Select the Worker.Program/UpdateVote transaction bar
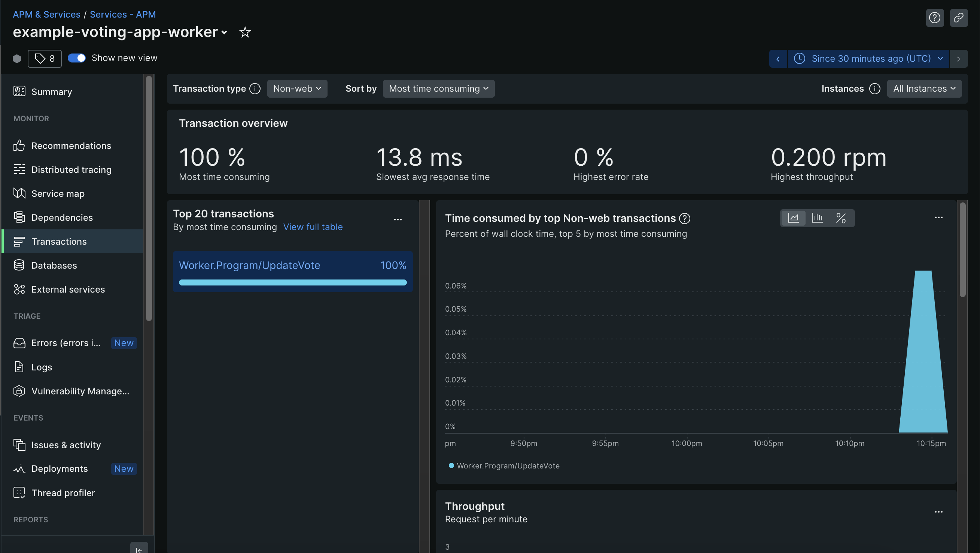This screenshot has width=980, height=553. pos(292,272)
